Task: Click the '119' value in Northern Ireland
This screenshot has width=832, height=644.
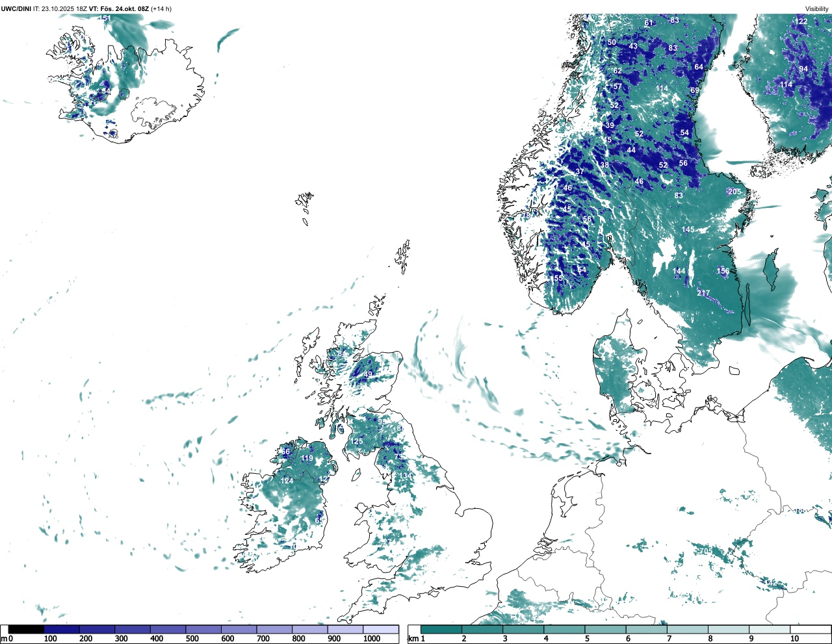Action: pyautogui.click(x=307, y=458)
